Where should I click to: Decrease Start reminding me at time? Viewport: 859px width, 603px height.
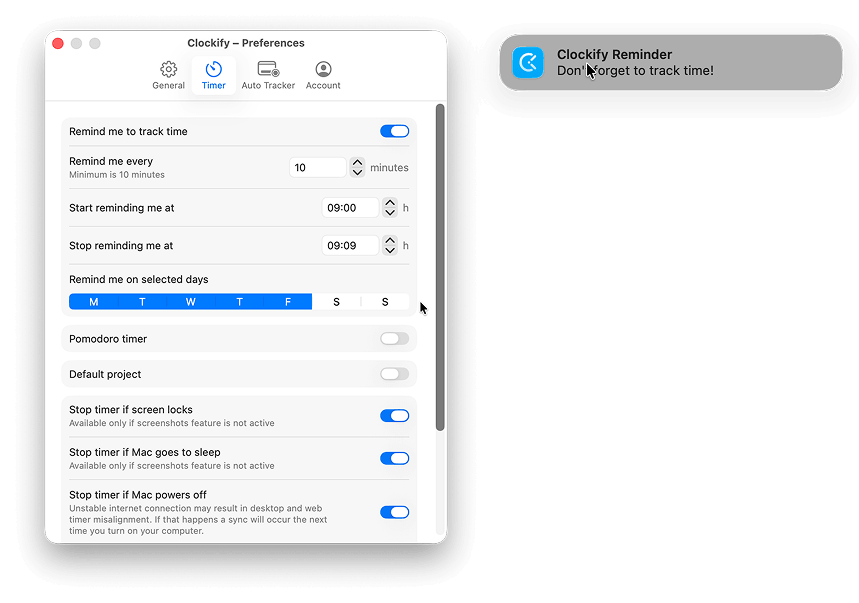pos(390,213)
